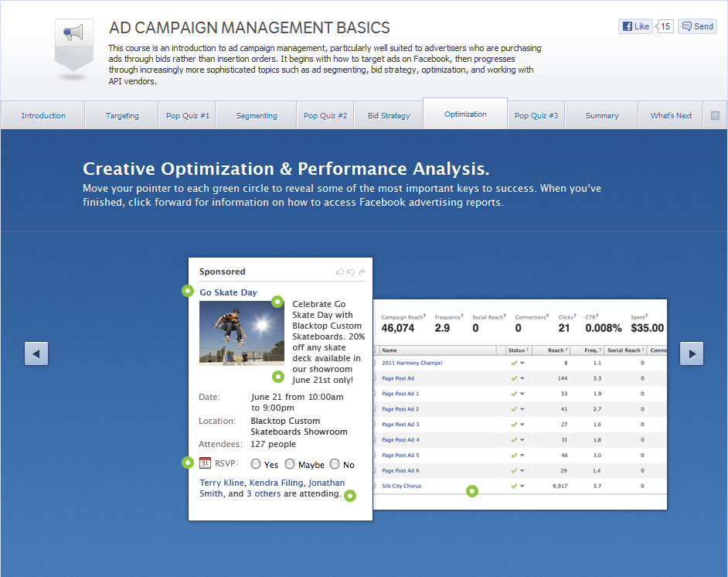Open status dropdown for Page Post Ad 6

(x=522, y=470)
